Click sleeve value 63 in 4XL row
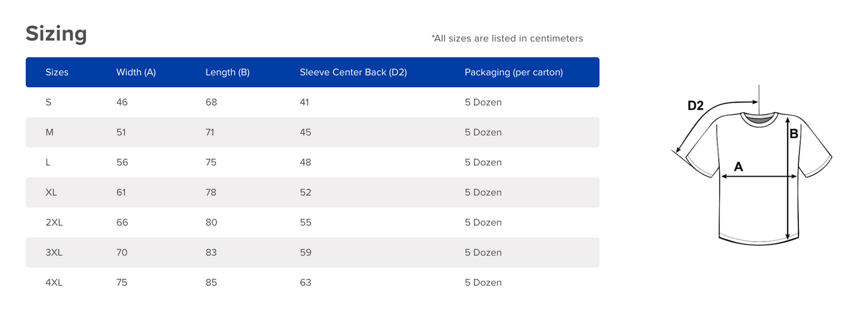 tap(306, 282)
